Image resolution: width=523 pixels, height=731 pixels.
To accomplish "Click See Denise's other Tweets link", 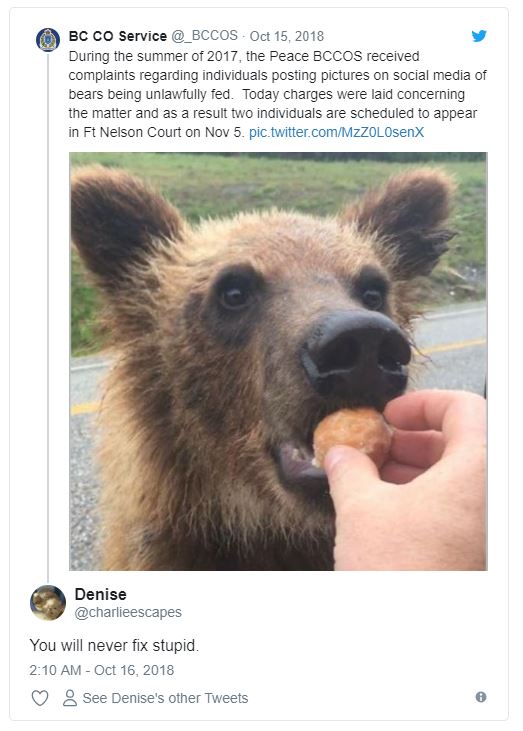I will point(165,698).
